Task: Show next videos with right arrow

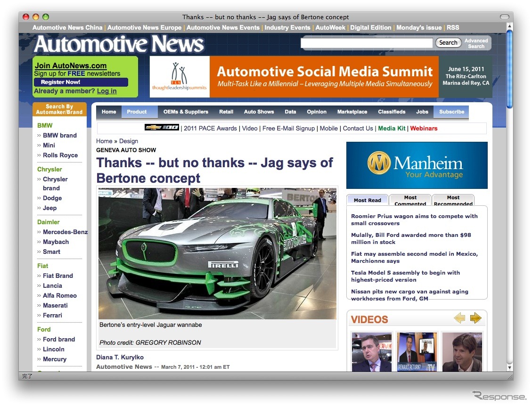Action: point(475,318)
